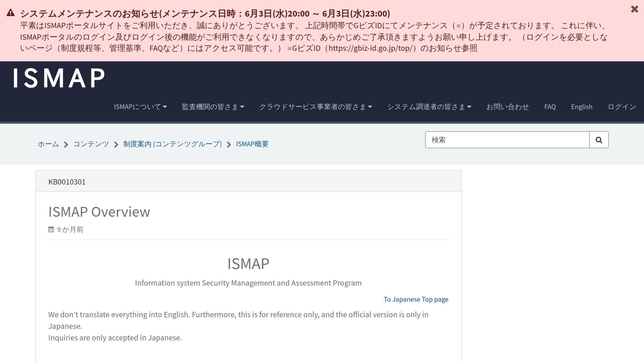This screenshot has width=644, height=362.
Task: Click ログイン to sign in
Action: point(622,107)
